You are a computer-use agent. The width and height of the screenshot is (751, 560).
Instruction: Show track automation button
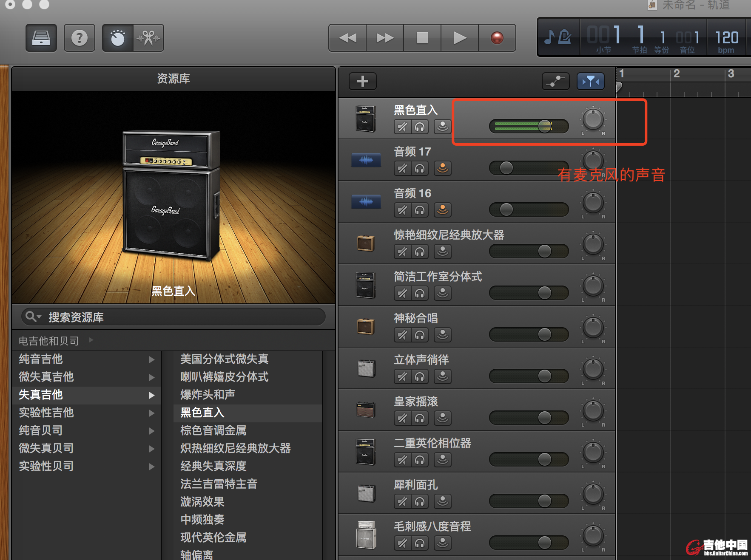(x=556, y=81)
